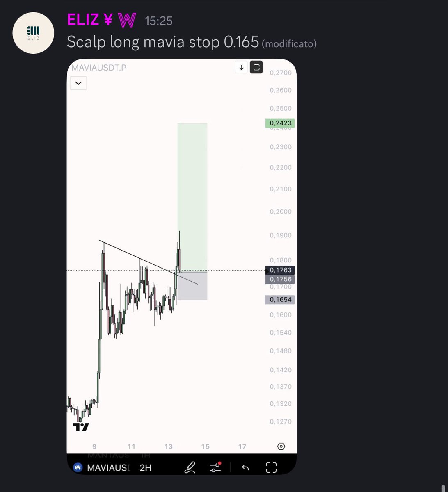Click the gray 0,1654 stop loss label
This screenshot has width=448, height=492.
pos(280,300)
